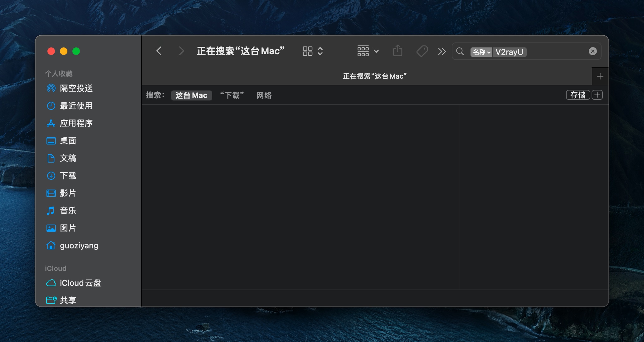Click the back navigation arrow
Viewport: 644px width, 342px height.
pos(159,51)
